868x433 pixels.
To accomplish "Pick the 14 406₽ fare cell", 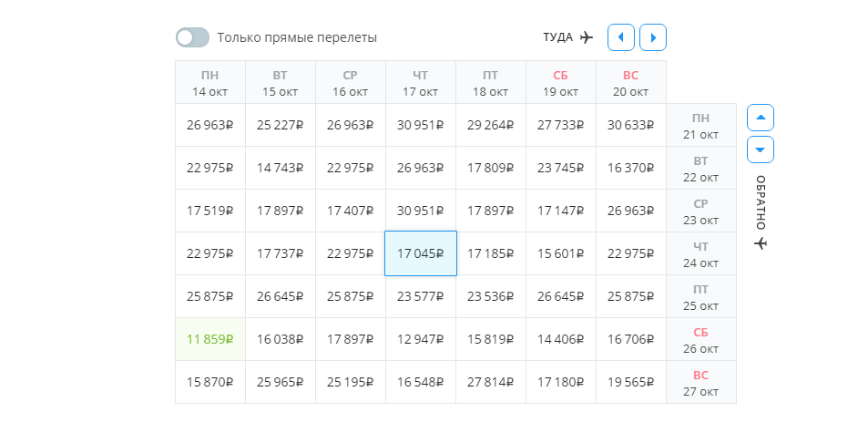I will (561, 339).
